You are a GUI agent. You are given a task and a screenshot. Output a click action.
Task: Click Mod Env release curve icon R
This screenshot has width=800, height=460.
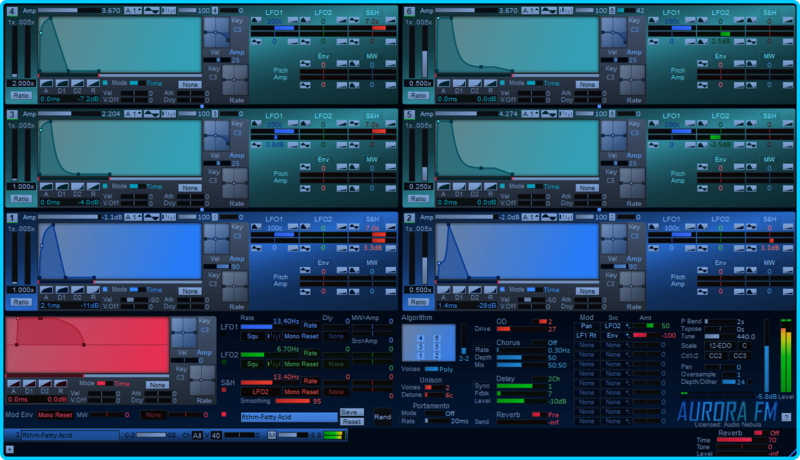point(61,384)
